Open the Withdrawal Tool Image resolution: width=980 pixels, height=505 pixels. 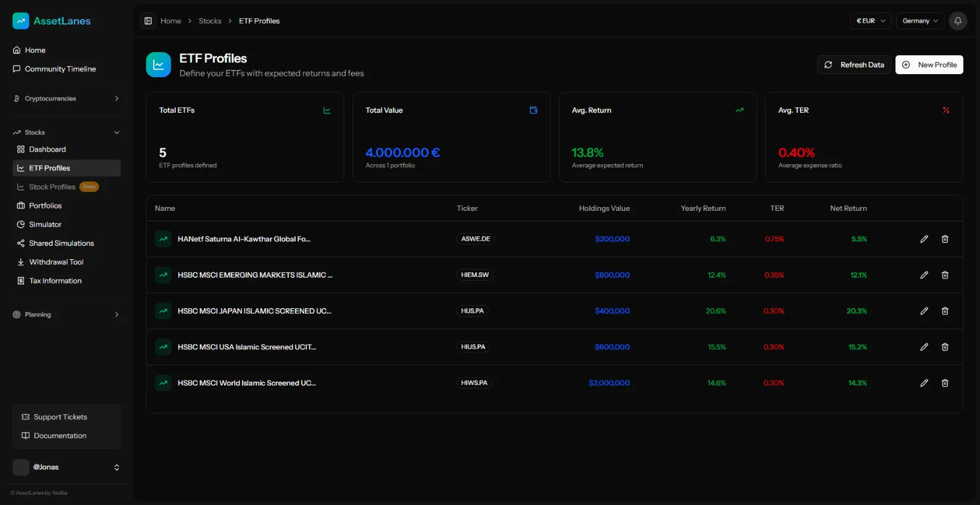coord(67,262)
